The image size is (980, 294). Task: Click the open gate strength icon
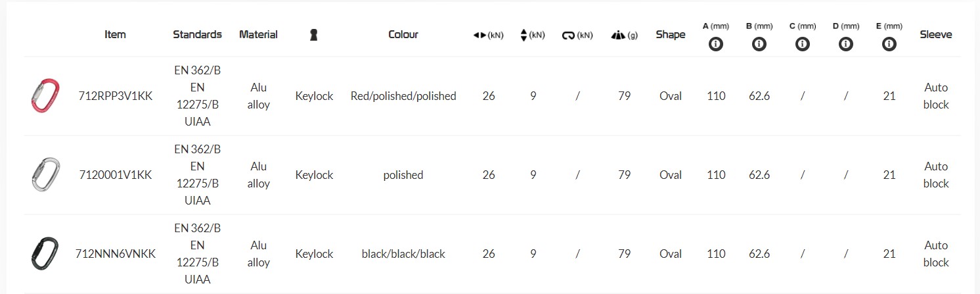pos(569,36)
